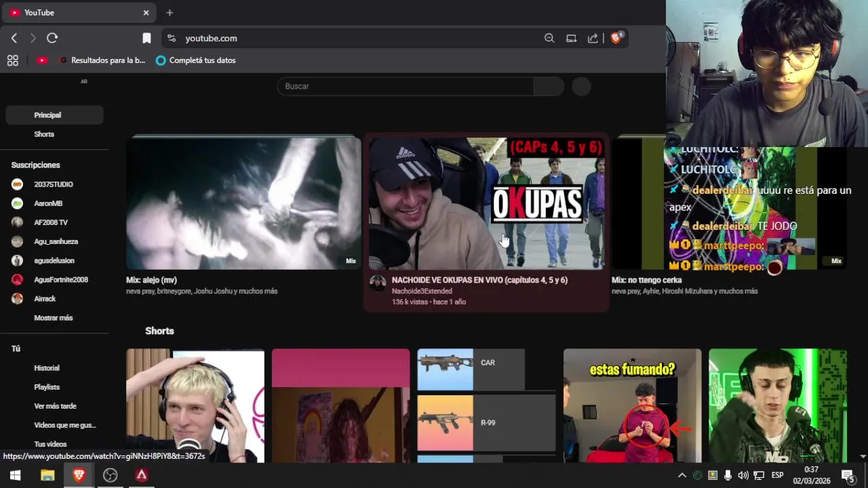Screen dimensions: 868x488
Task: Click the AaronMB channel avatar
Action: [18, 203]
